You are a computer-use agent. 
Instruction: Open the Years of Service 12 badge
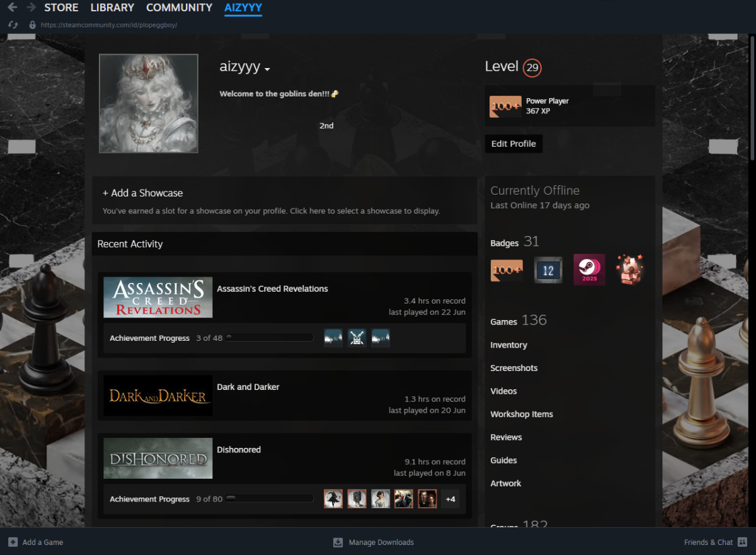point(548,270)
